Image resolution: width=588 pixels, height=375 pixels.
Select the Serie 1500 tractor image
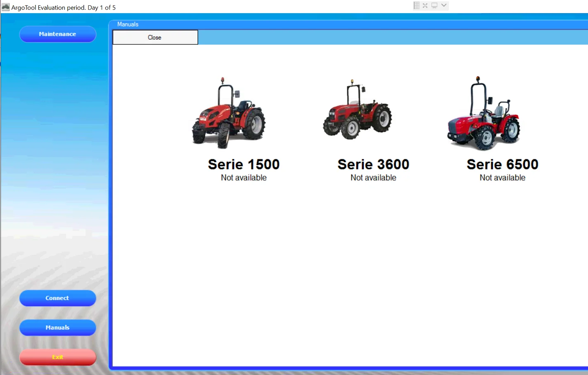(x=229, y=113)
